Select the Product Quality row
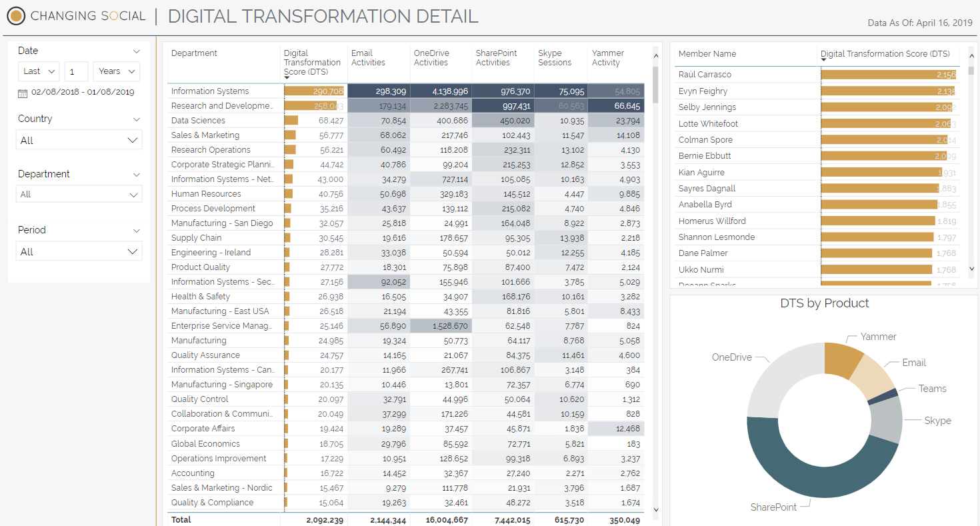980x526 pixels. click(x=406, y=267)
